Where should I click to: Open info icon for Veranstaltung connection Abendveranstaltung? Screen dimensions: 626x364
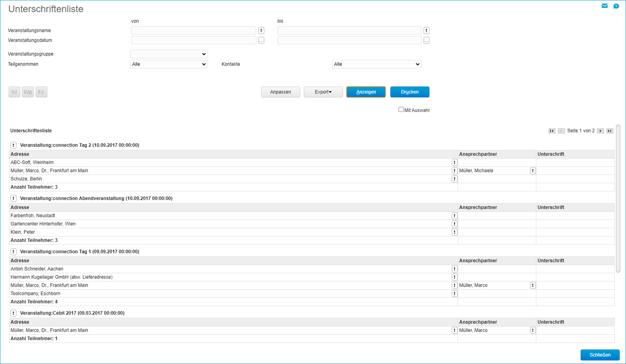[x=13, y=198]
